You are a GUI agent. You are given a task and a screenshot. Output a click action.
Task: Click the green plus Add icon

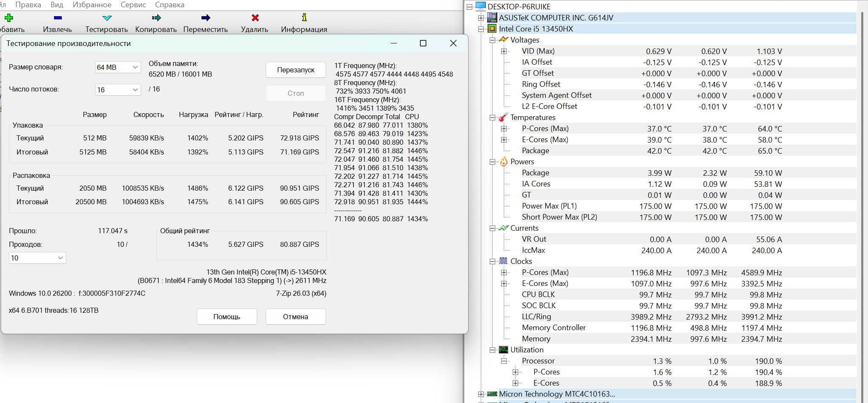tap(9, 17)
